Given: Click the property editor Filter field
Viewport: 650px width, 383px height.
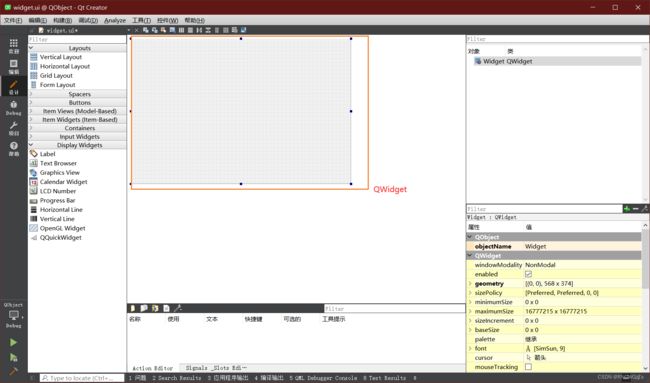Looking at the screenshot, I should pyautogui.click(x=544, y=209).
